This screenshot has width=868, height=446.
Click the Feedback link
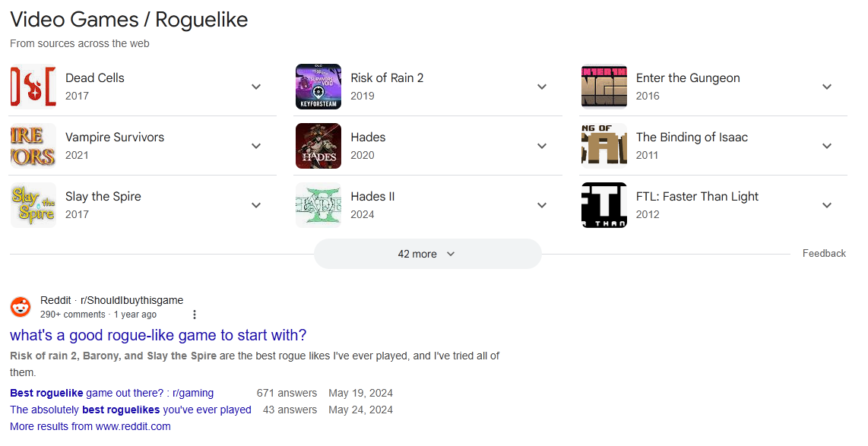[824, 254]
